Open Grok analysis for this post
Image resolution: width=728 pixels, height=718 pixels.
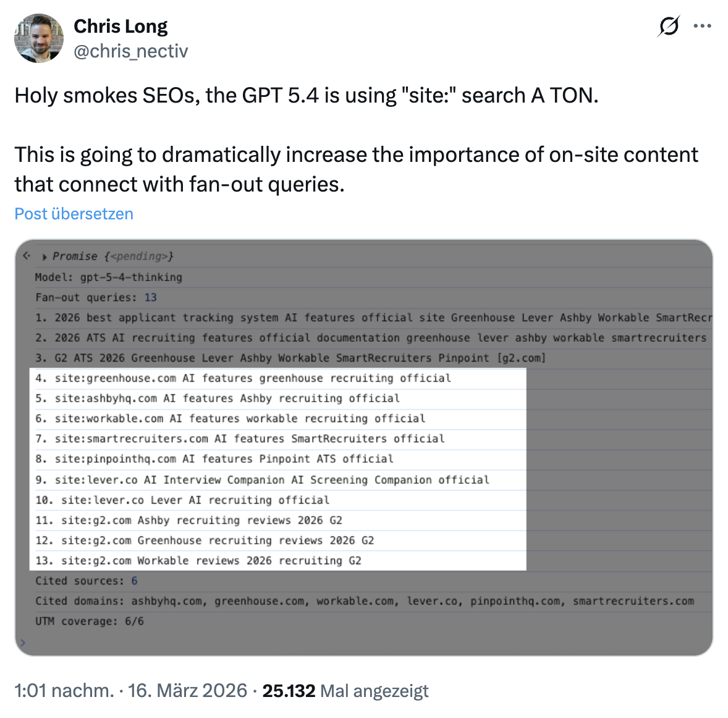click(668, 26)
